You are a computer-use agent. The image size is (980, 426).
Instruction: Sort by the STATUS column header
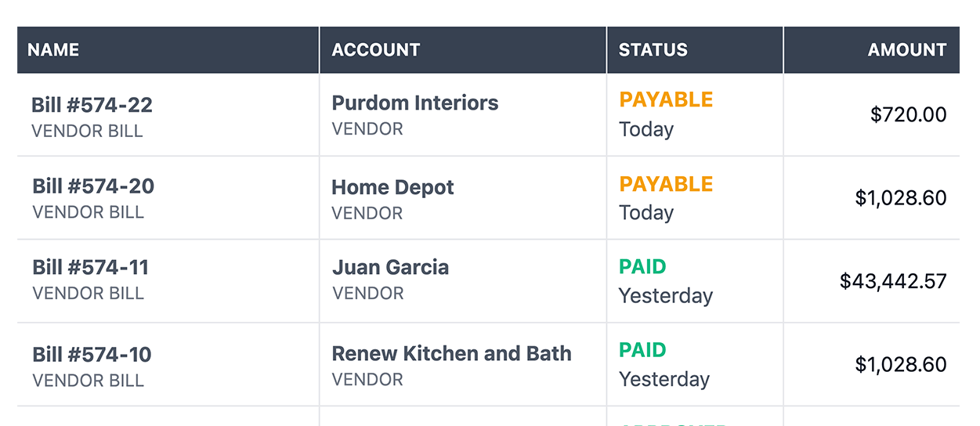point(653,50)
